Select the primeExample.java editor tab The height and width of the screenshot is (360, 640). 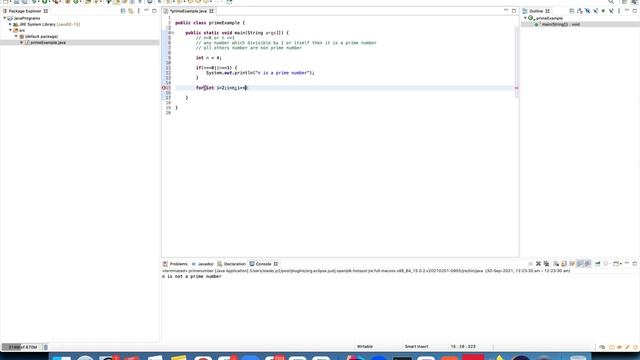(189, 11)
